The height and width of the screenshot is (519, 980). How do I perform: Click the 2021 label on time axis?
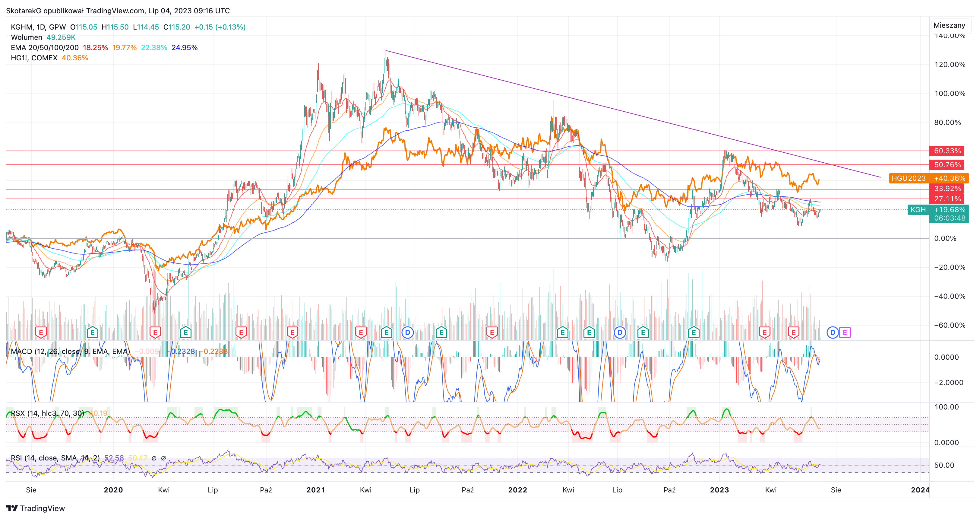(316, 490)
